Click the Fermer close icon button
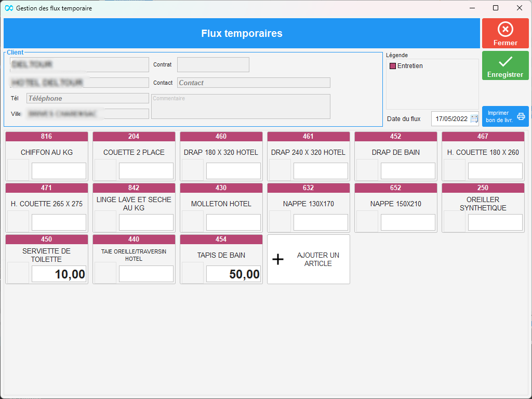The image size is (532, 399). click(x=505, y=30)
